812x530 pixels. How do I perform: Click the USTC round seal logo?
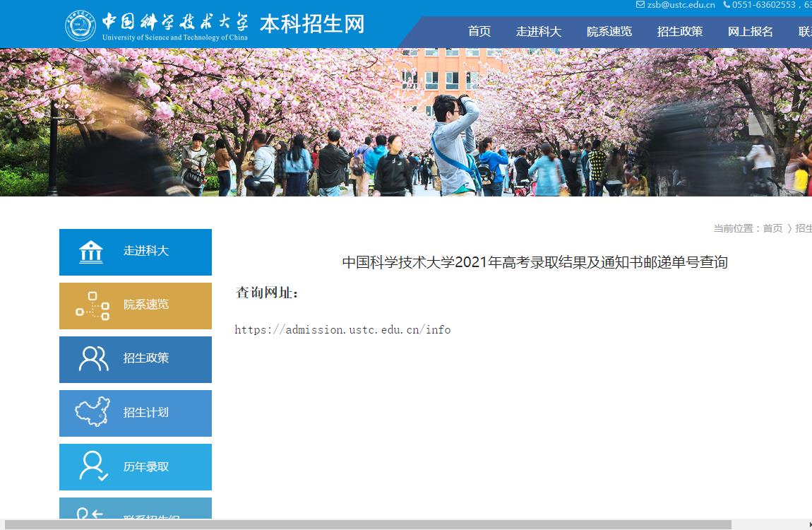[80, 26]
